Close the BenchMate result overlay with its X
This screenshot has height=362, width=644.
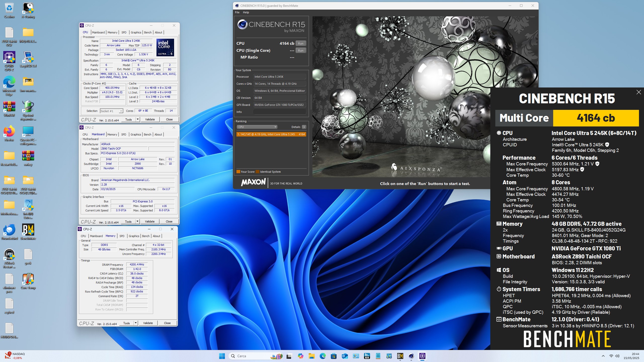638,92
